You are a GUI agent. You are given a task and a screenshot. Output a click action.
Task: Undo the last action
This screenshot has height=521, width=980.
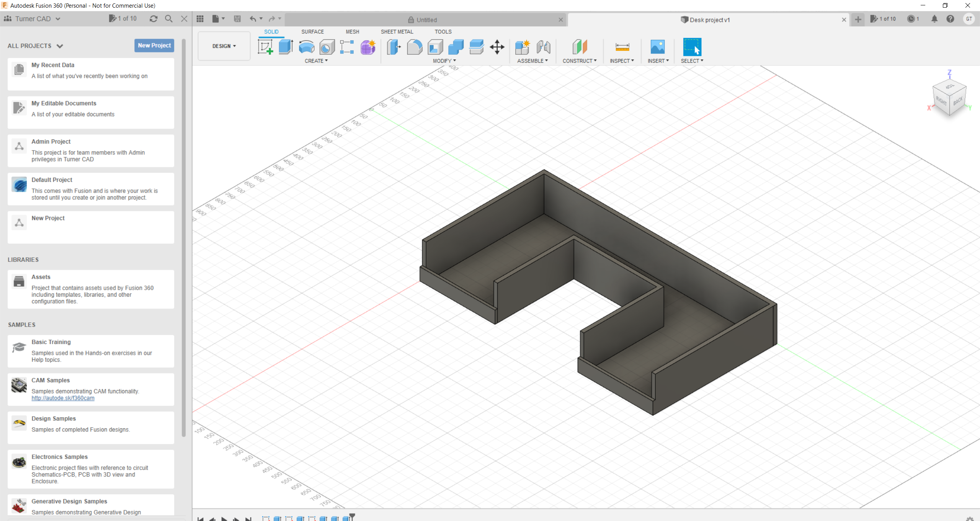253,19
